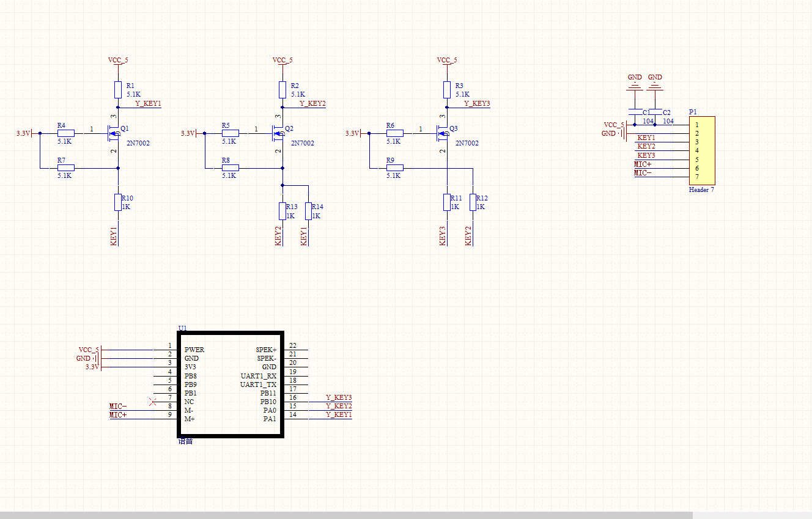Select the Q2 MOSFET transistor symbol

point(278,133)
